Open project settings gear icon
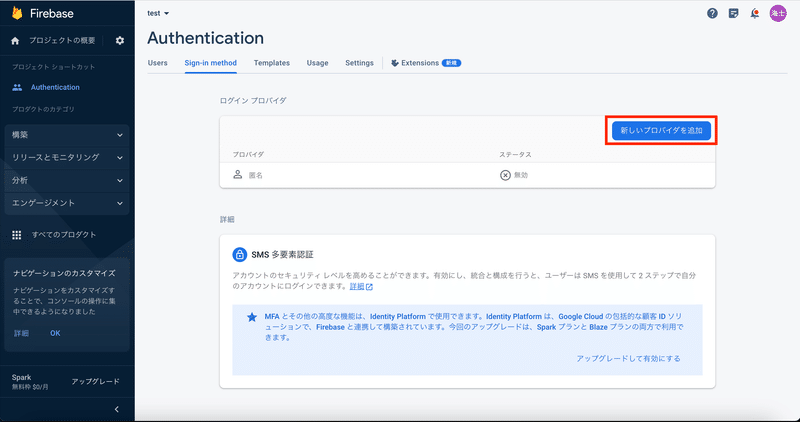The image size is (800, 422). [120, 40]
